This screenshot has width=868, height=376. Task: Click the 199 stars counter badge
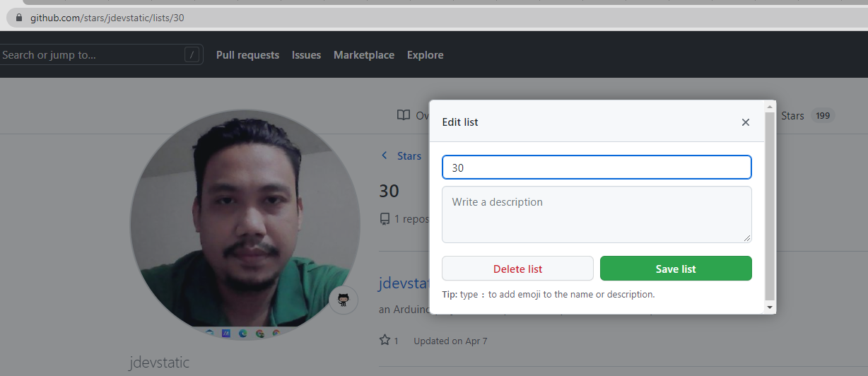pyautogui.click(x=823, y=115)
